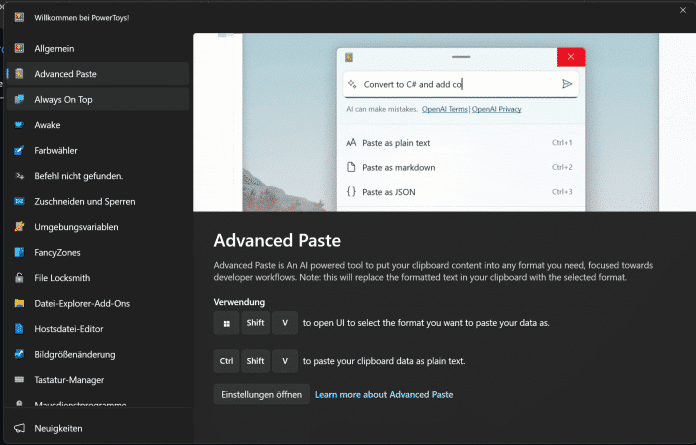The width and height of the screenshot is (696, 445).
Task: Click the Advanced Paste sidebar icon
Action: coord(19,74)
